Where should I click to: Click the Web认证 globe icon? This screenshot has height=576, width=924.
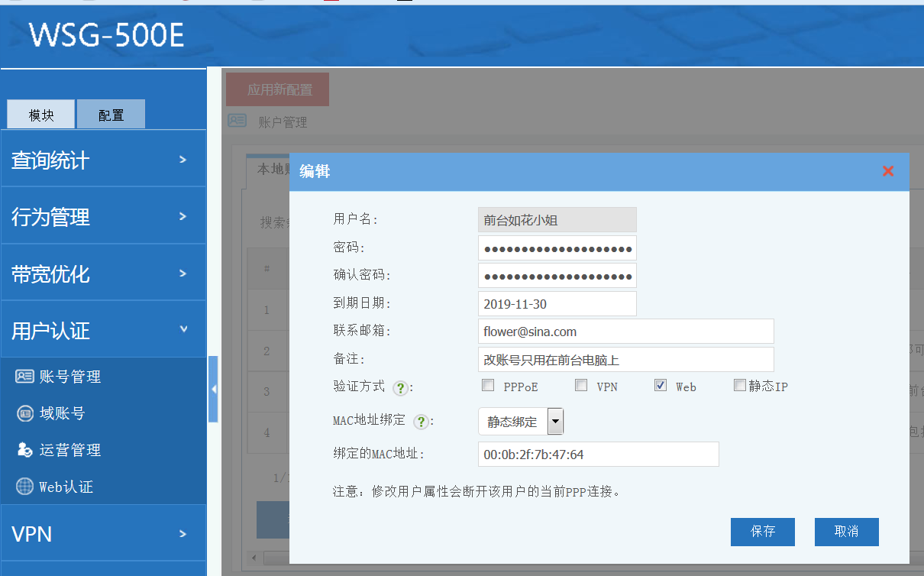pyautogui.click(x=24, y=487)
